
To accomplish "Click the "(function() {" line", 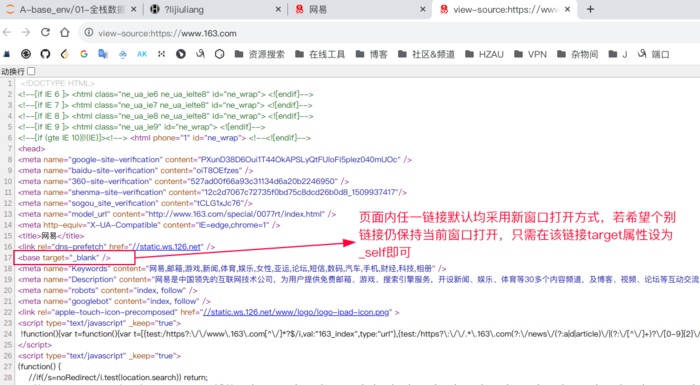I will [x=39, y=367].
